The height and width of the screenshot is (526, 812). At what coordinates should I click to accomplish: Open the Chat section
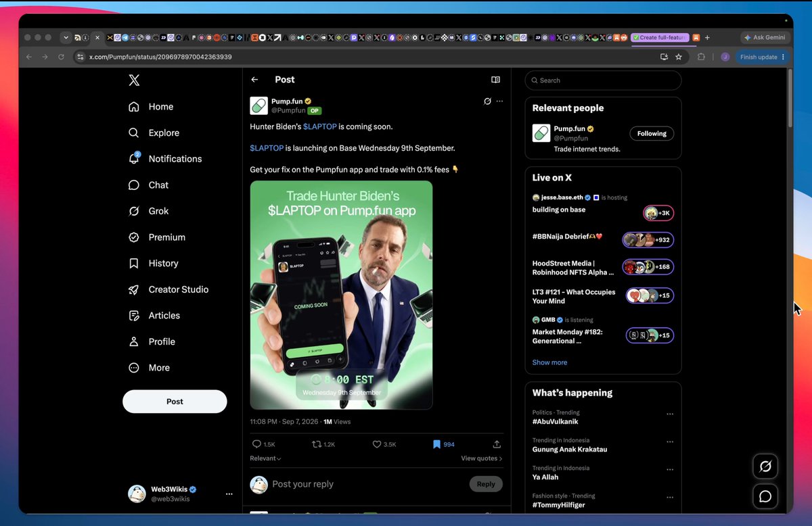148,185
